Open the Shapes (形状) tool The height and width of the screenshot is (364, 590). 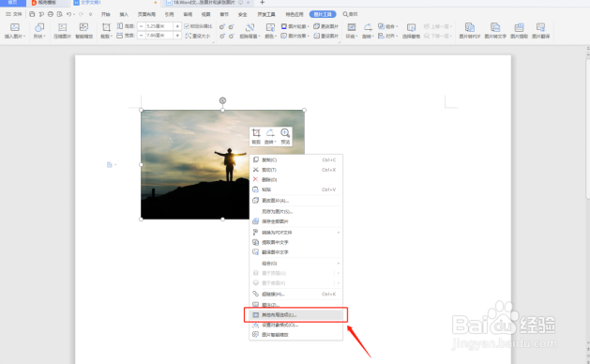tap(39, 27)
